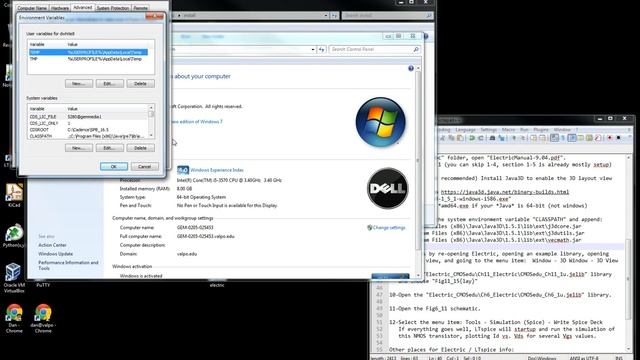Click Delete under User variables

(x=140, y=84)
